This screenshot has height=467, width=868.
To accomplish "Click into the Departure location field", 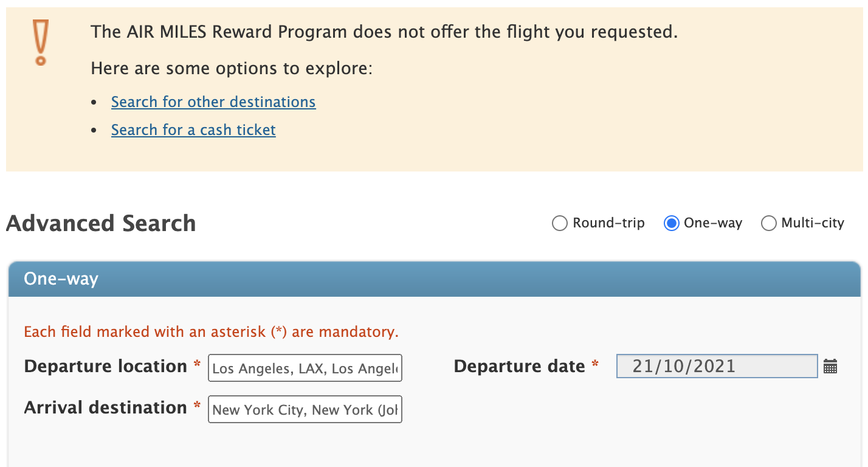I will [x=305, y=368].
